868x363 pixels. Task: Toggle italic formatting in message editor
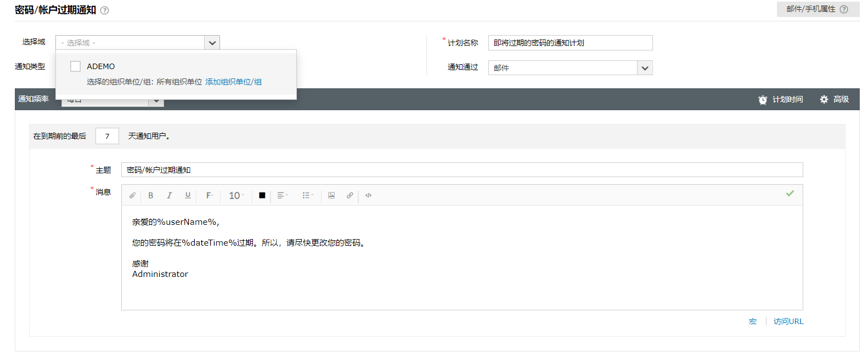coord(170,196)
